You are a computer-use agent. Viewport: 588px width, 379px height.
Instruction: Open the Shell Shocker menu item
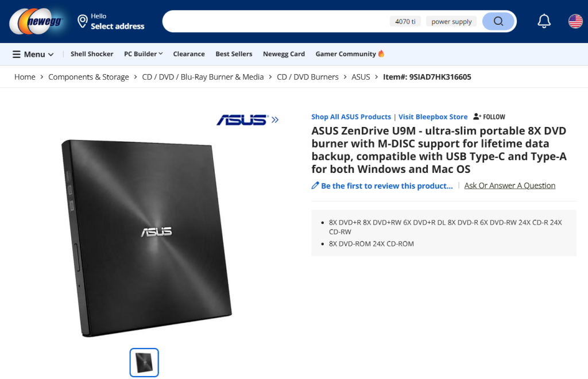(92, 54)
